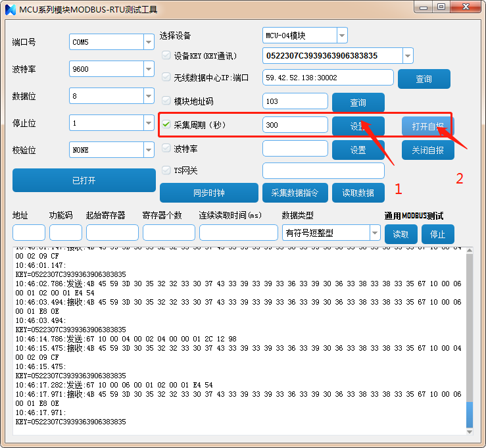Open the 端口号 COM5 dropdown
The width and height of the screenshot is (486, 448).
[x=148, y=42]
